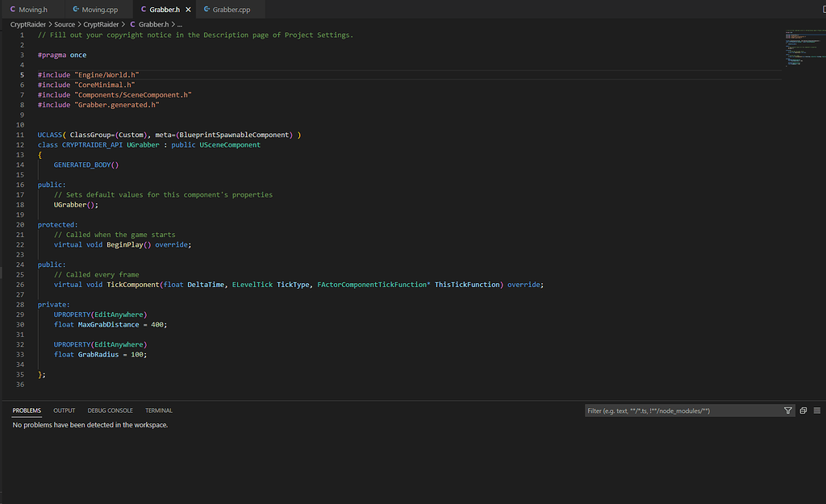Click the BeginPlay function name
Screen dimensions: 826x504
[x=125, y=245]
